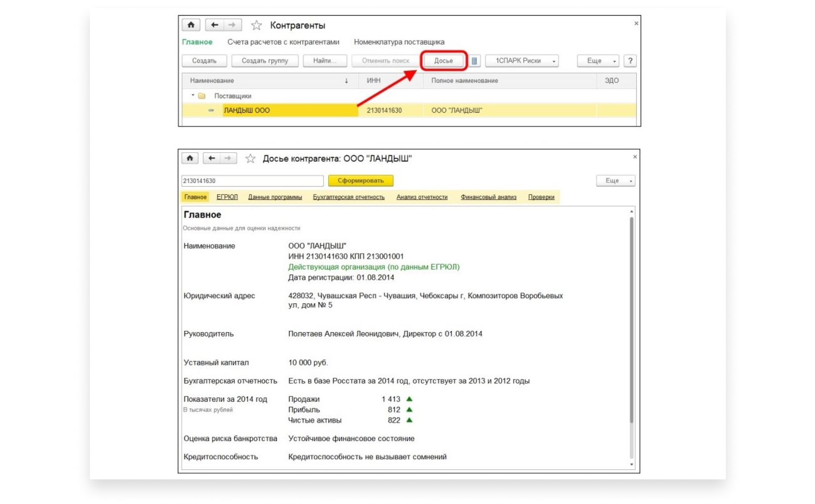The height and width of the screenshot is (504, 815).
Task: Click the ИНН 2130141630 КПП 213001001 line
Action: click(346, 256)
